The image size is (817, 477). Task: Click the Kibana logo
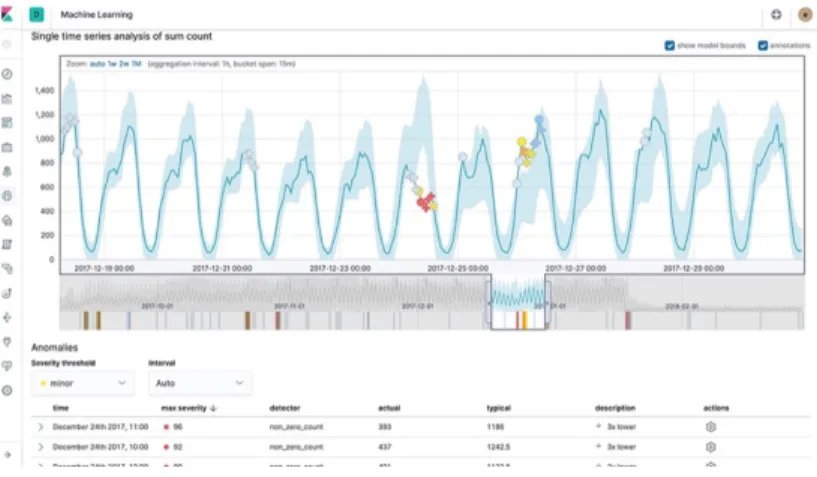click(7, 14)
